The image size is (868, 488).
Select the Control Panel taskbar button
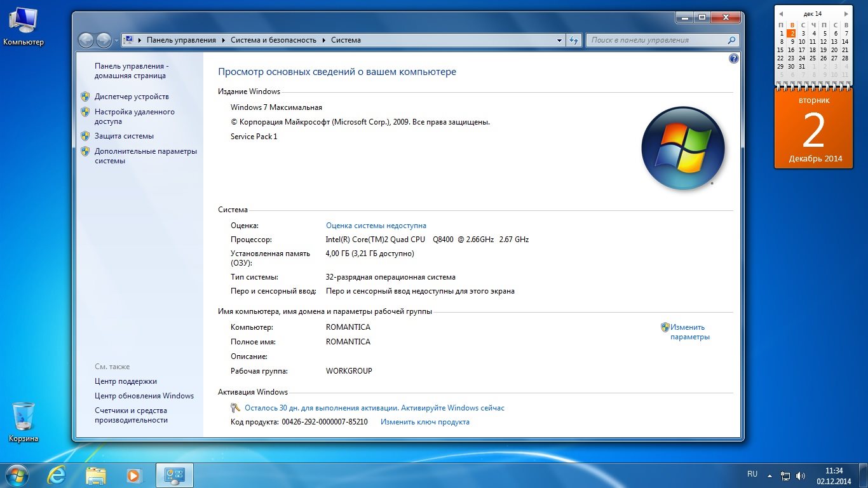[174, 475]
